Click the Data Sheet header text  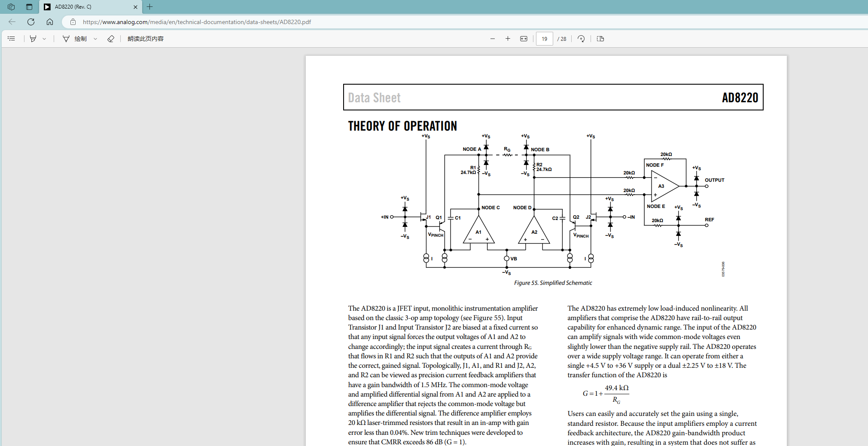374,98
